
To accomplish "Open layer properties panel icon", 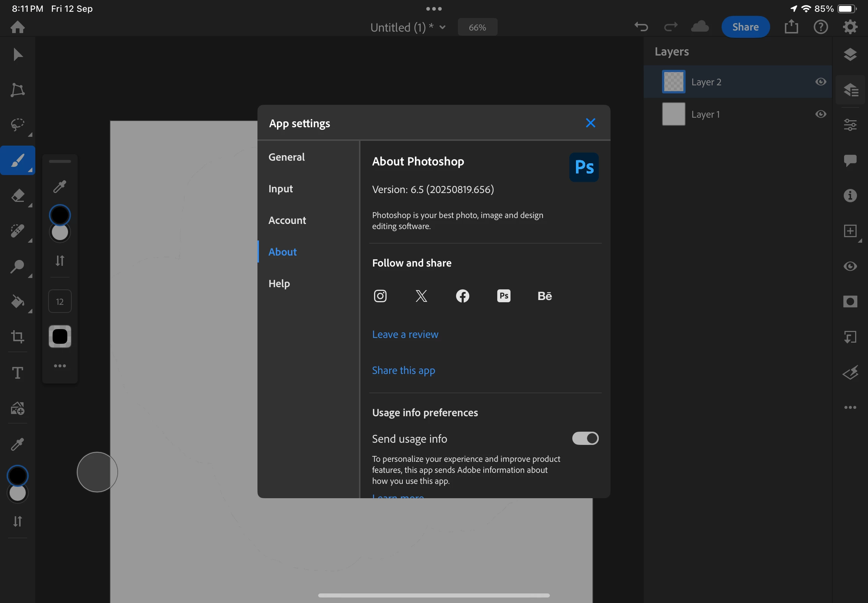I will (x=850, y=125).
